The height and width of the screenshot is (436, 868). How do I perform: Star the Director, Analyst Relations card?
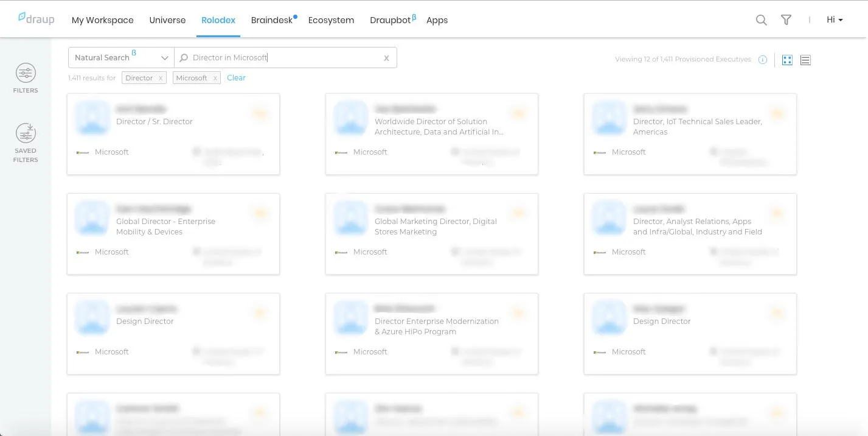pyautogui.click(x=777, y=213)
